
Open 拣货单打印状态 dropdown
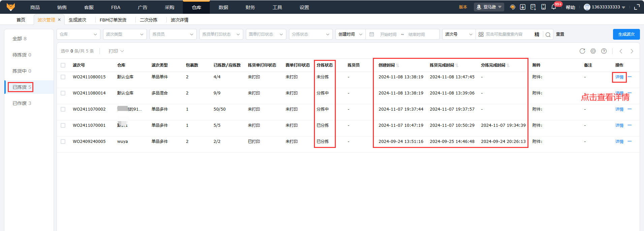(x=221, y=34)
